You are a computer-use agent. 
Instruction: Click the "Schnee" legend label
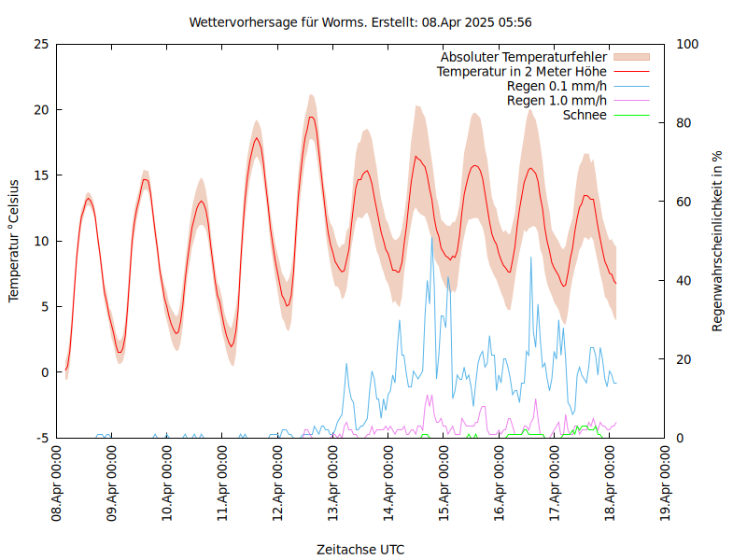point(585,115)
